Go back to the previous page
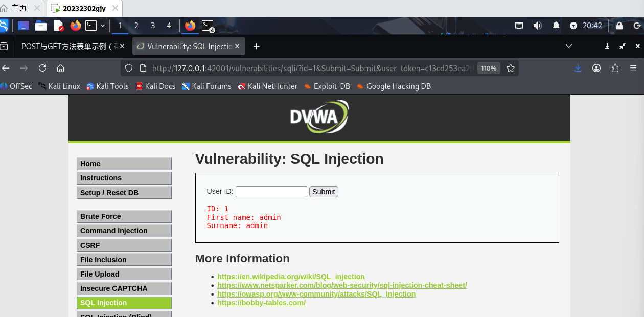This screenshot has height=317, width=644. click(6, 68)
